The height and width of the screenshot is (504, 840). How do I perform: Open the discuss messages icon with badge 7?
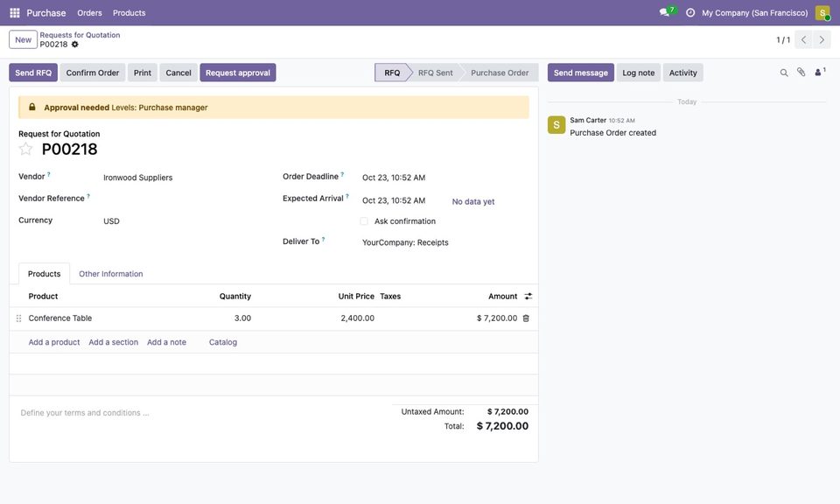click(666, 12)
